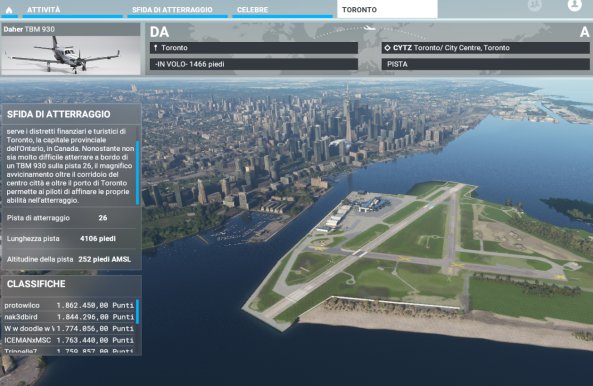Viewport: 593px width, 386px height.
Task: Click the airplane icon on the route map
Action: coord(369,28)
